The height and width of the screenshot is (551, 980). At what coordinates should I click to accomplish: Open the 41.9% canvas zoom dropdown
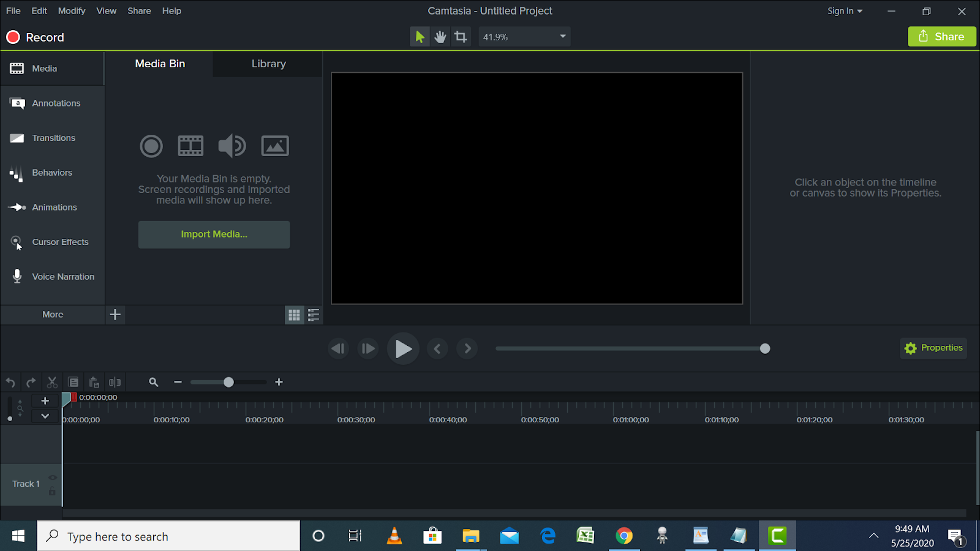coord(524,37)
